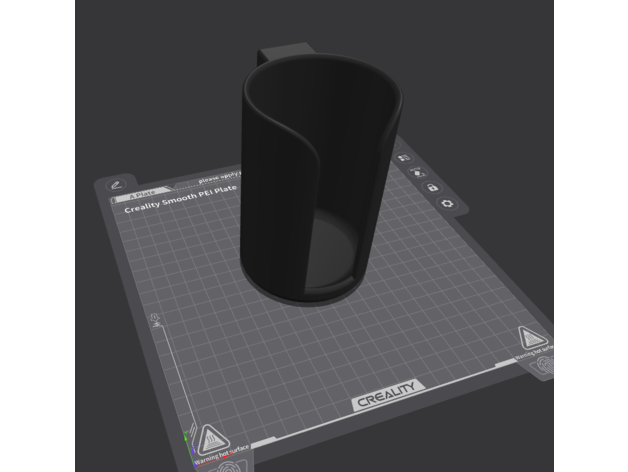Viewport: 628px width, 472px height.
Task: Click the small marker icon on the plate's left edge
Action: pyautogui.click(x=154, y=320)
